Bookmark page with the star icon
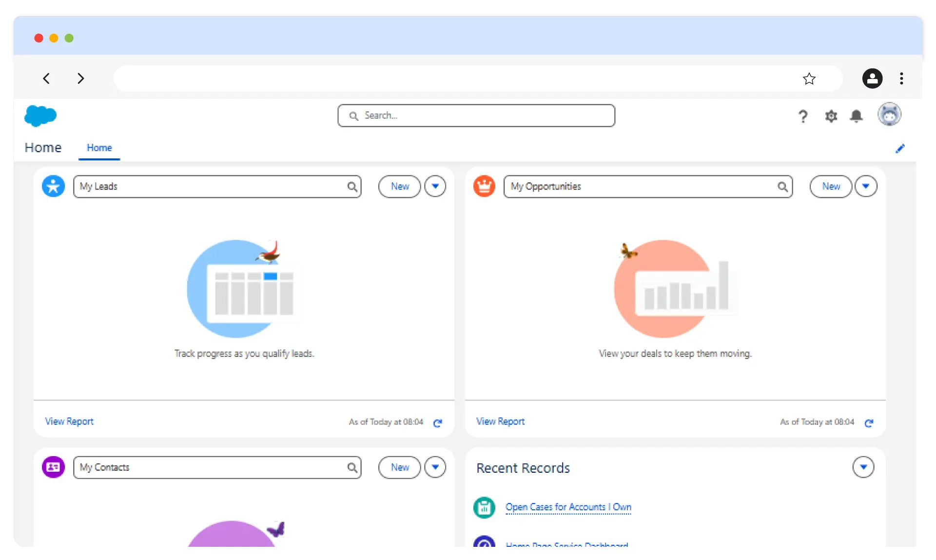Image resolution: width=936 pixels, height=560 pixels. coord(809,78)
